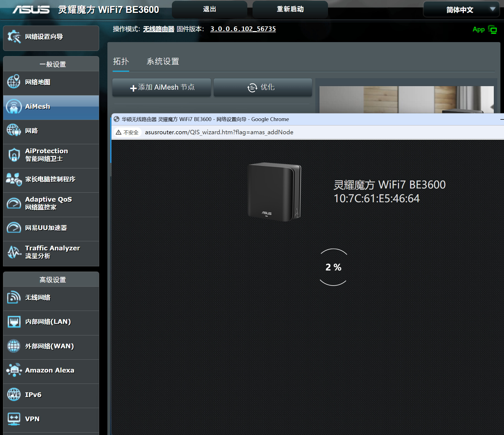Click the Chrome popup window title text
The width and height of the screenshot is (504, 435).
(x=205, y=119)
